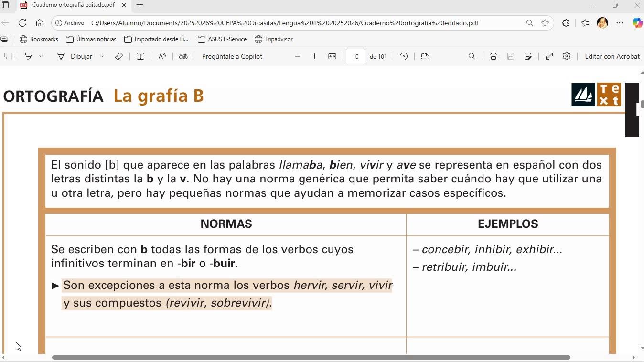The height and width of the screenshot is (362, 644).
Task: Open the Tripadvisor bookmark
Action: tap(274, 39)
